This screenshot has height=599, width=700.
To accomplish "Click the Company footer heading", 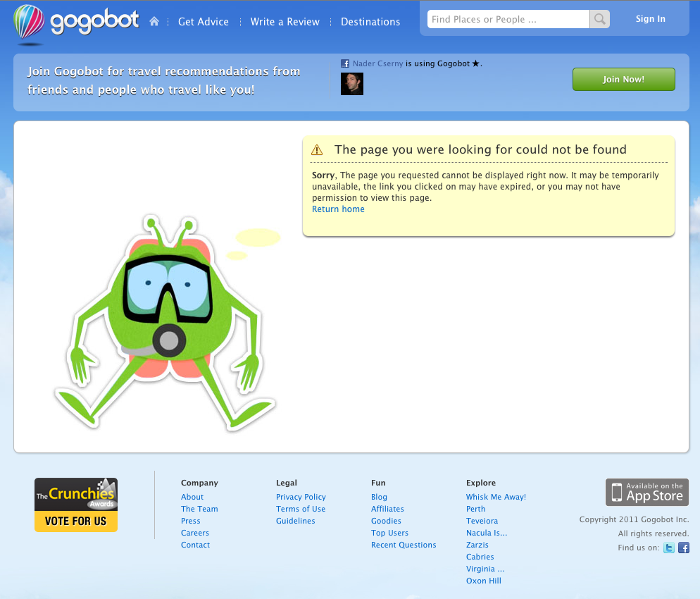I will point(199,483).
